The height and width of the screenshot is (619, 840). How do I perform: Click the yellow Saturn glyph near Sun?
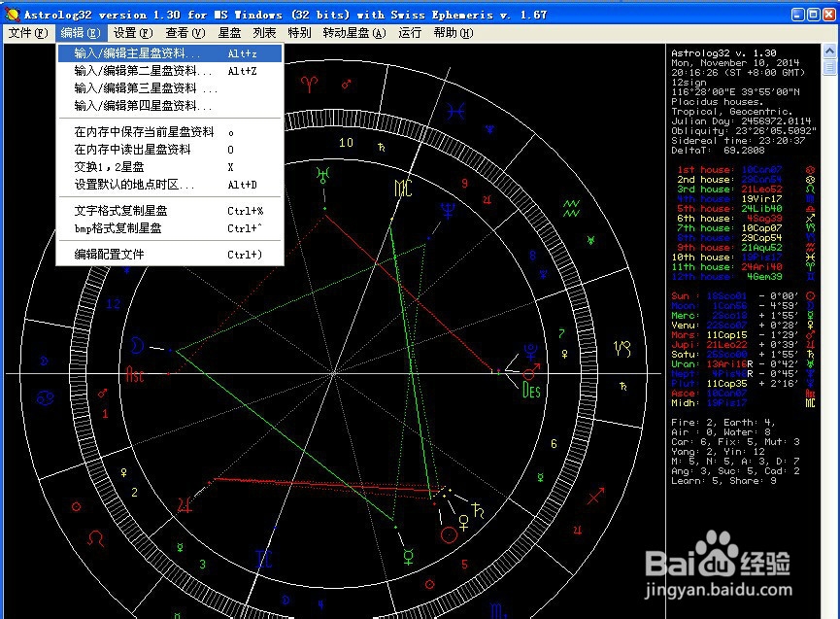(x=478, y=510)
